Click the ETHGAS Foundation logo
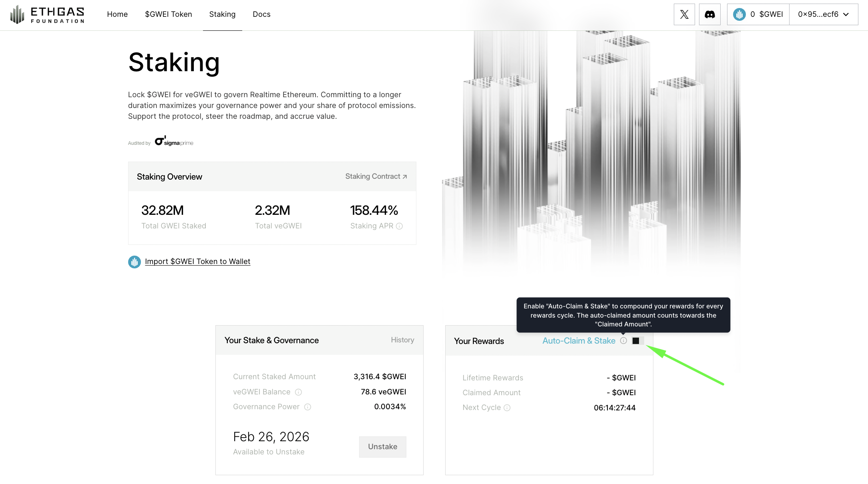Image resolution: width=868 pixels, height=484 pixels. [47, 14]
